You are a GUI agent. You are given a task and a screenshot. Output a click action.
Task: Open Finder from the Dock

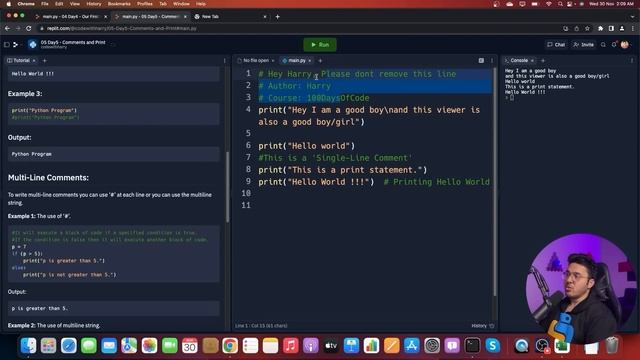(x=28, y=346)
